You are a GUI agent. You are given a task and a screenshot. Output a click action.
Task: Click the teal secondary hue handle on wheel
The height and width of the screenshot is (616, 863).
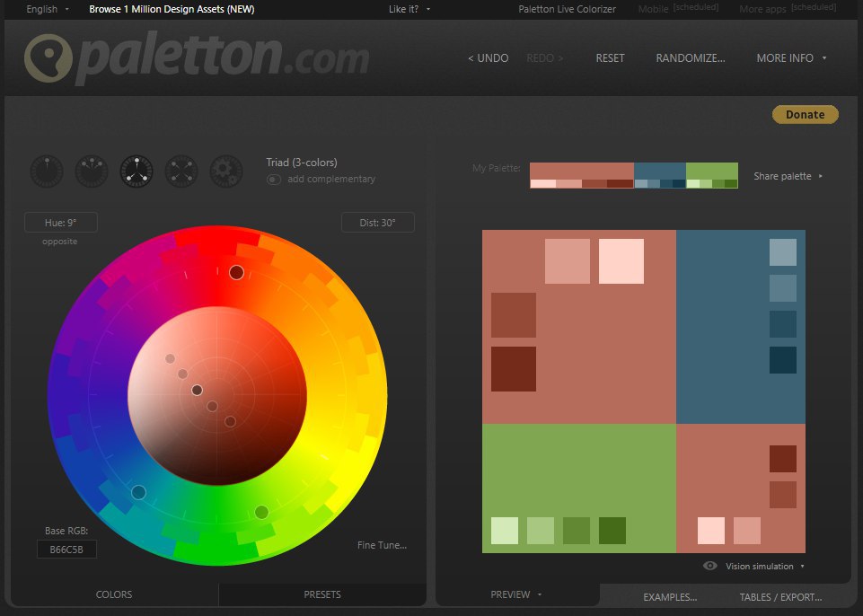click(x=138, y=492)
